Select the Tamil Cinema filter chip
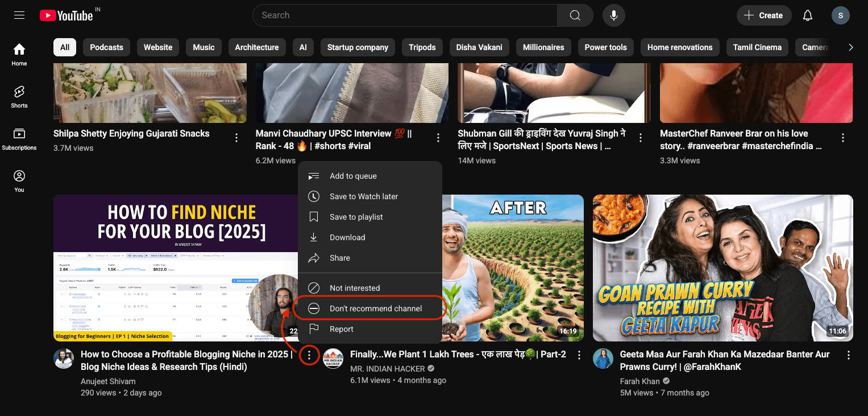The height and width of the screenshot is (416, 868). (757, 47)
